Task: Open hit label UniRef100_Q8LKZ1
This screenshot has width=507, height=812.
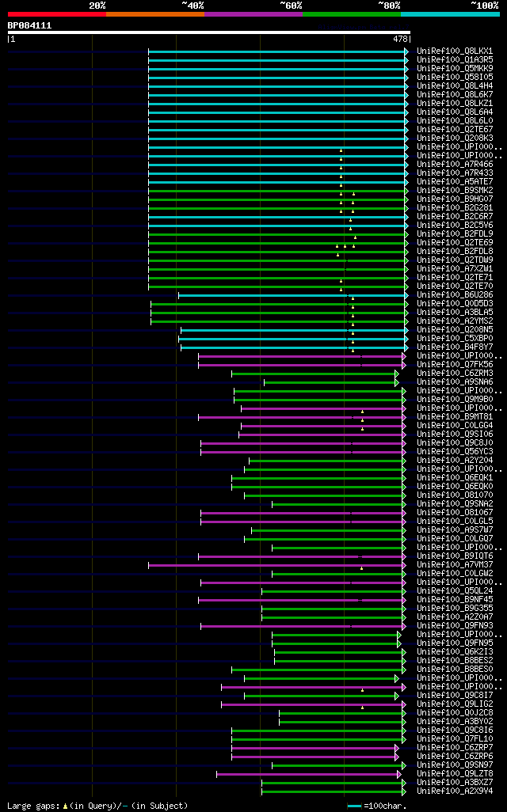Action: (455, 104)
